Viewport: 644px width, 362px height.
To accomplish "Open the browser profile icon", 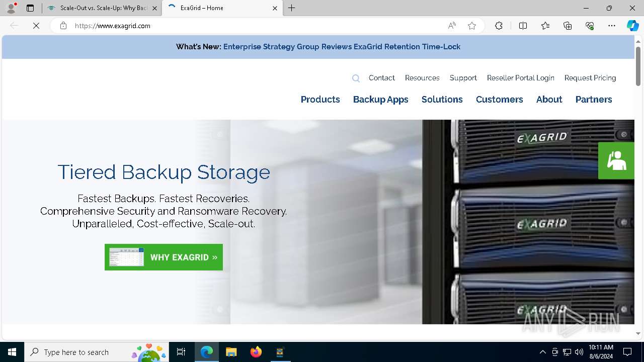I will pyautogui.click(x=11, y=8).
